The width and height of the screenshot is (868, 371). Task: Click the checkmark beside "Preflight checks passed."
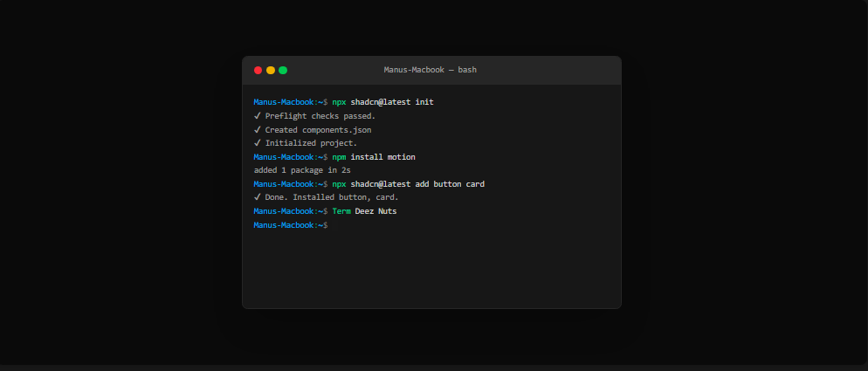[x=258, y=116]
